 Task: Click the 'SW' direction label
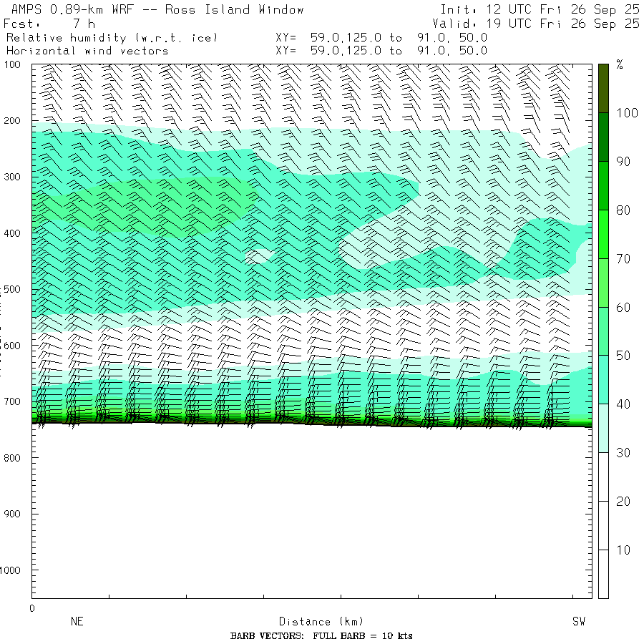(x=579, y=621)
